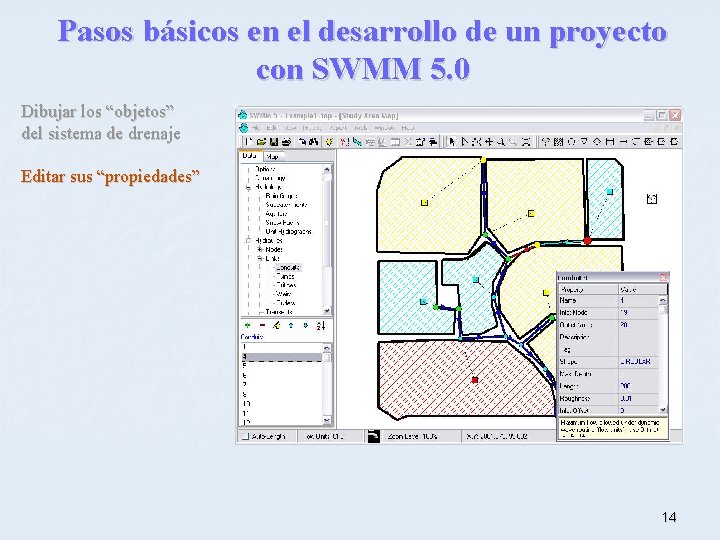The width and height of the screenshot is (720, 540).
Task: Switch to the Data browser tab
Action: 250,156
